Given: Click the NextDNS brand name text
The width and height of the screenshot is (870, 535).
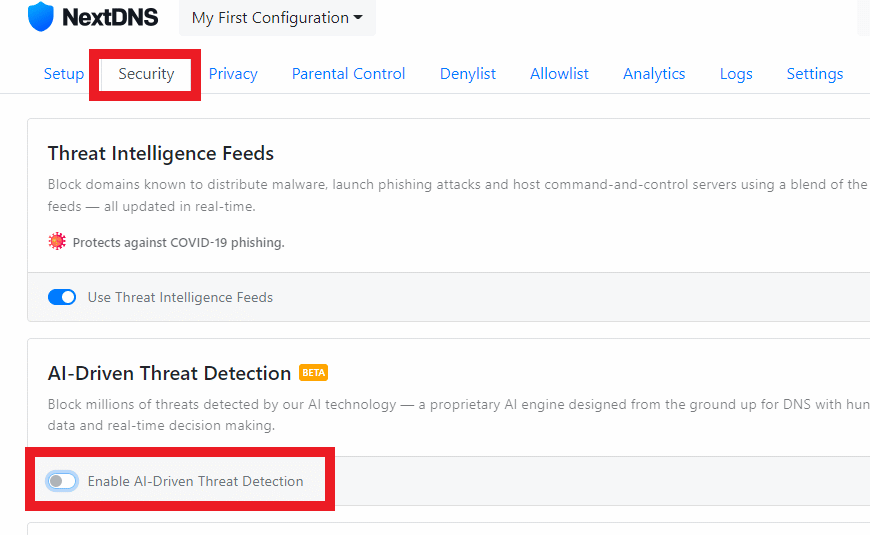Looking at the screenshot, I should point(110,17).
